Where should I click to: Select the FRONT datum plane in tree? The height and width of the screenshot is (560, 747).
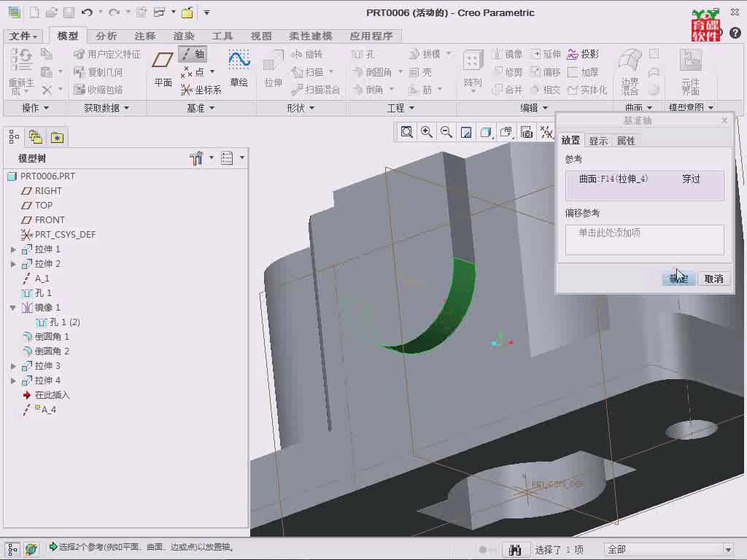click(43, 220)
